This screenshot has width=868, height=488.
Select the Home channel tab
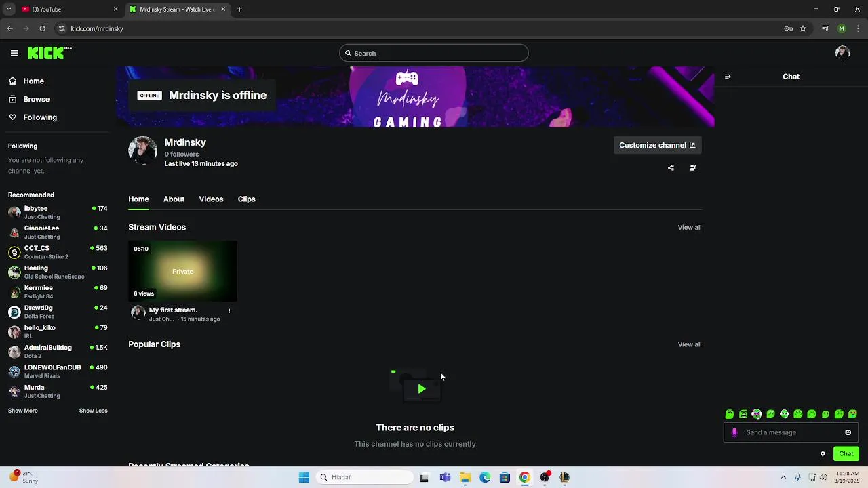[138, 199]
